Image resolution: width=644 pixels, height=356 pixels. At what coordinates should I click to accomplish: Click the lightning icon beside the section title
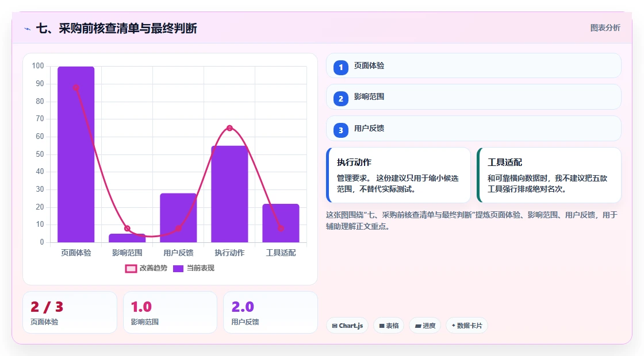click(28, 29)
